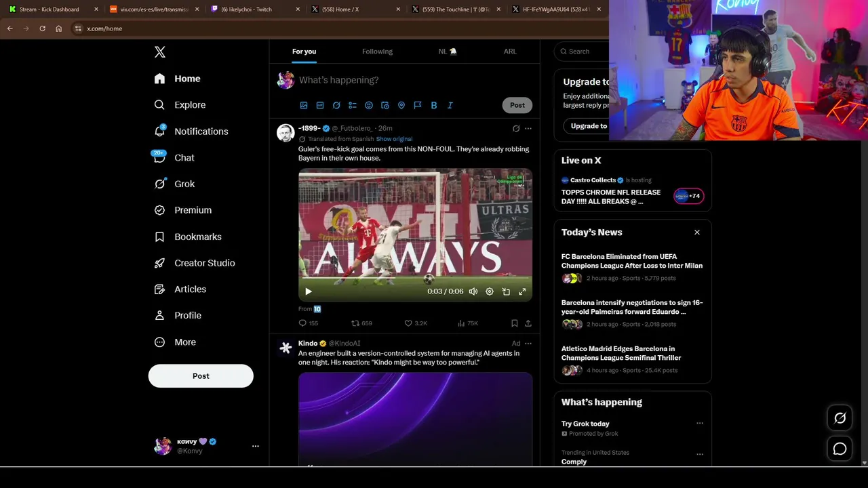Click the Grok icon on -1899- post
The image size is (868, 488).
(x=516, y=128)
